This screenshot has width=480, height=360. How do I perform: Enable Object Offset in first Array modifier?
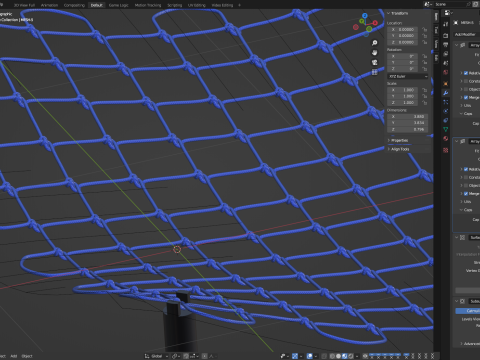pos(466,89)
